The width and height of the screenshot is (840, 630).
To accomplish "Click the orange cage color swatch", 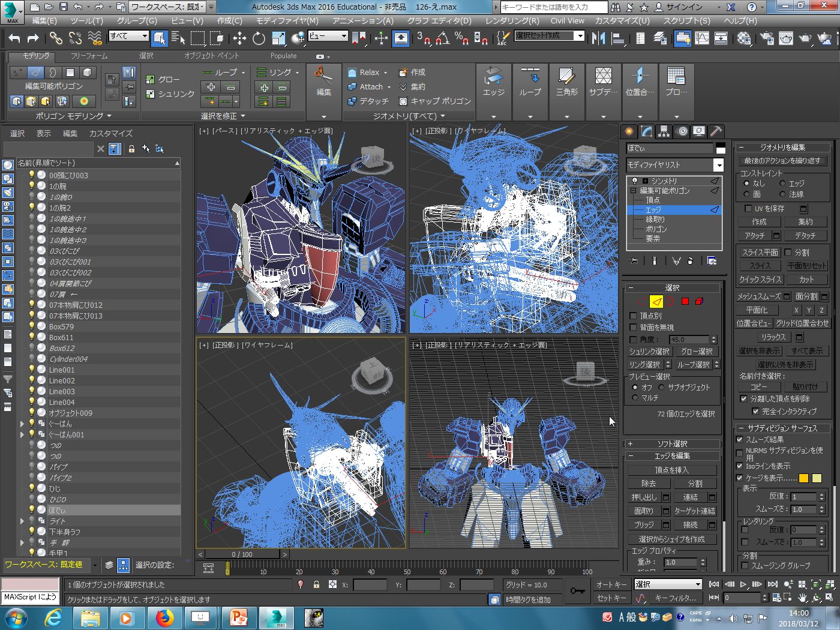I will [x=803, y=478].
